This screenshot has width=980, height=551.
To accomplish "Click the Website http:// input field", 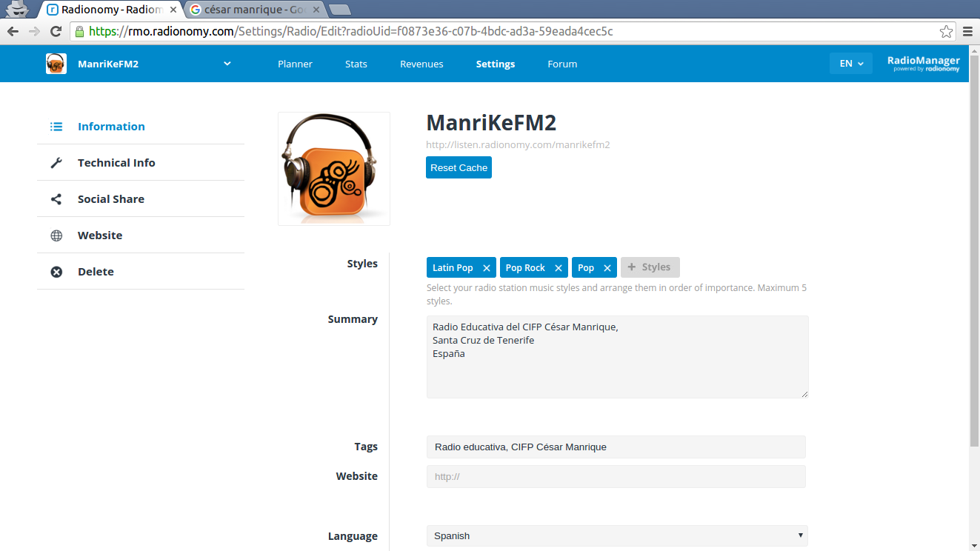I will click(x=616, y=476).
